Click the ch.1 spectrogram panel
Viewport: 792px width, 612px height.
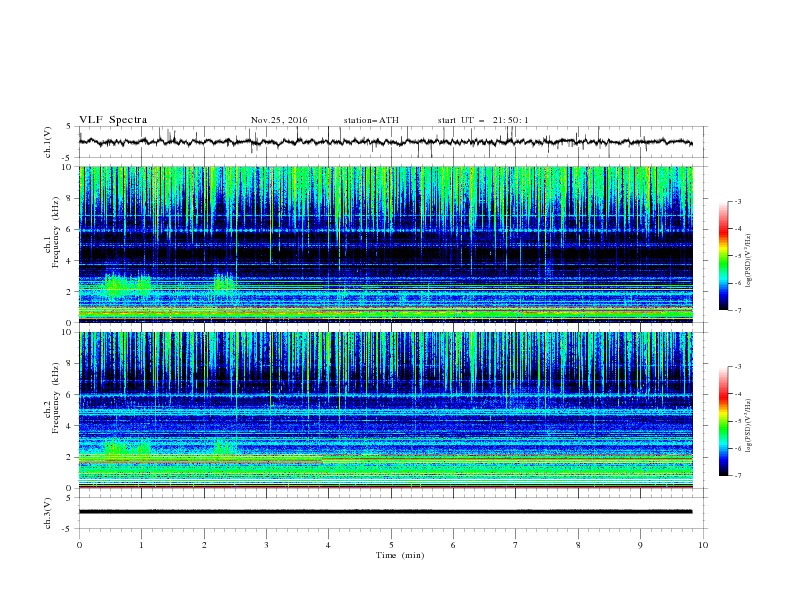pyautogui.click(x=386, y=244)
